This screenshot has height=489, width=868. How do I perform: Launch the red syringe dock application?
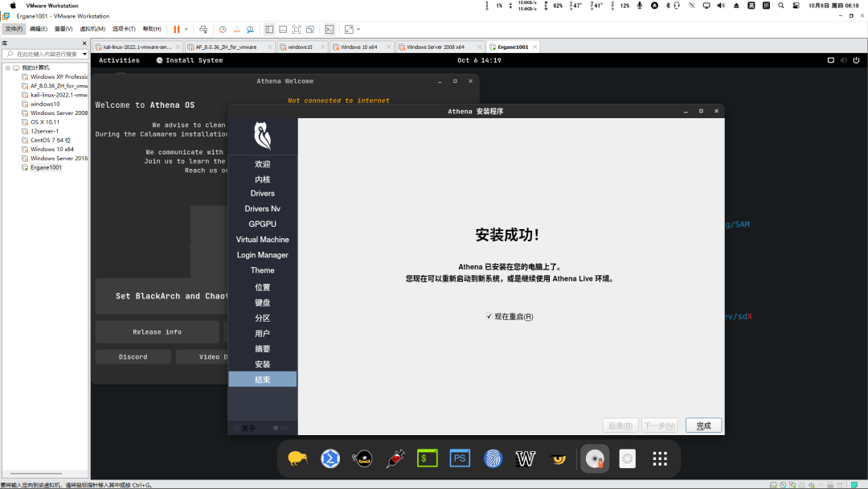(395, 458)
